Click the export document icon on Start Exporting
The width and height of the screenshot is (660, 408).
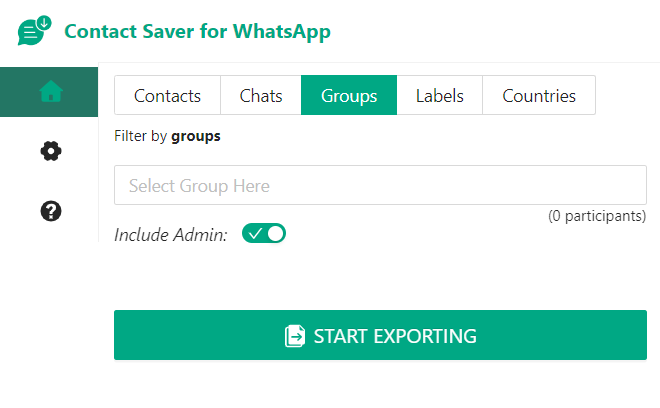[295, 336]
